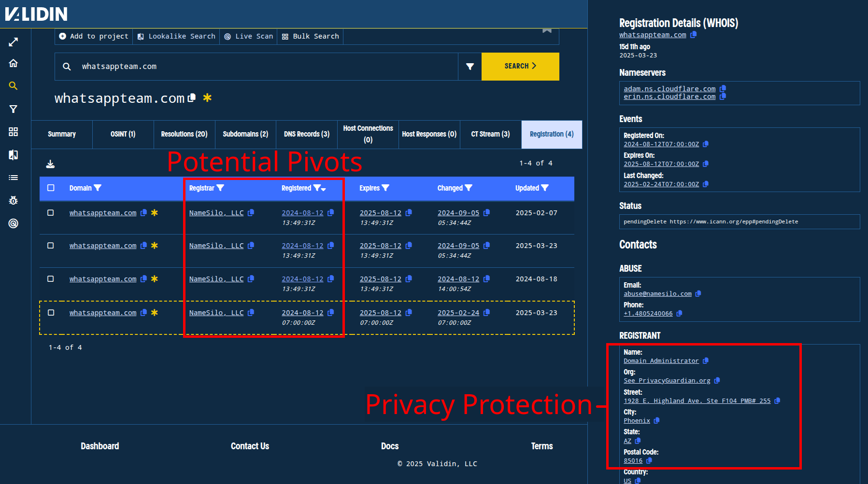Open the Registered column filter
The width and height of the screenshot is (868, 484).
coord(316,188)
